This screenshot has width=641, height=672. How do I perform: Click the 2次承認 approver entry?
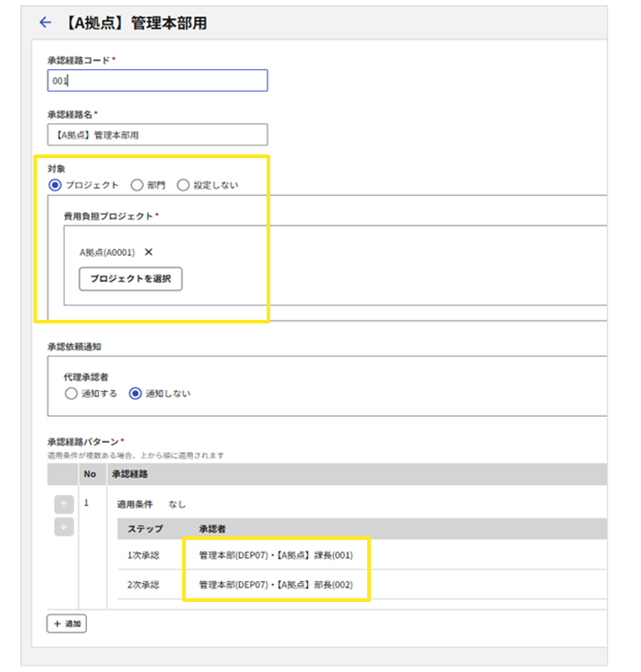pyautogui.click(x=276, y=585)
